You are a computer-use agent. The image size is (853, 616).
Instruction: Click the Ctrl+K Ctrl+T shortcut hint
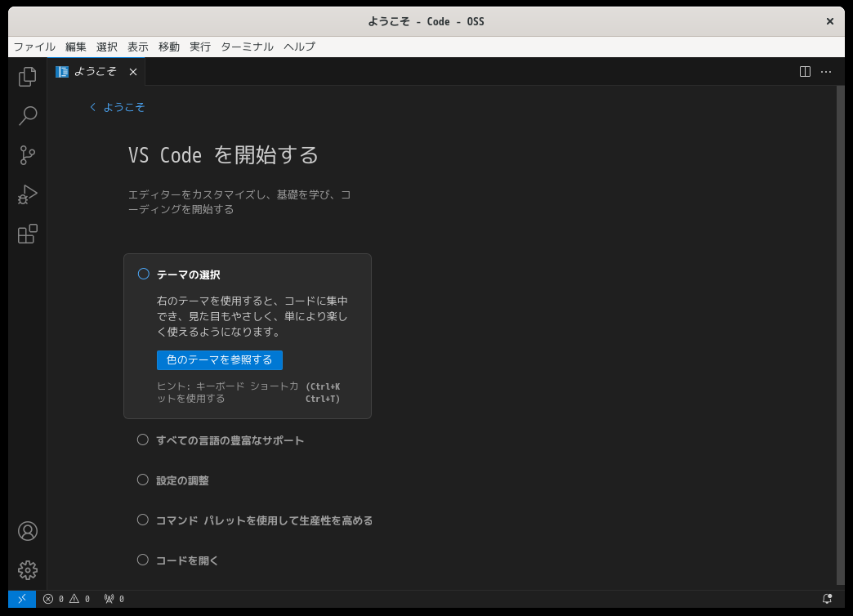[323, 392]
